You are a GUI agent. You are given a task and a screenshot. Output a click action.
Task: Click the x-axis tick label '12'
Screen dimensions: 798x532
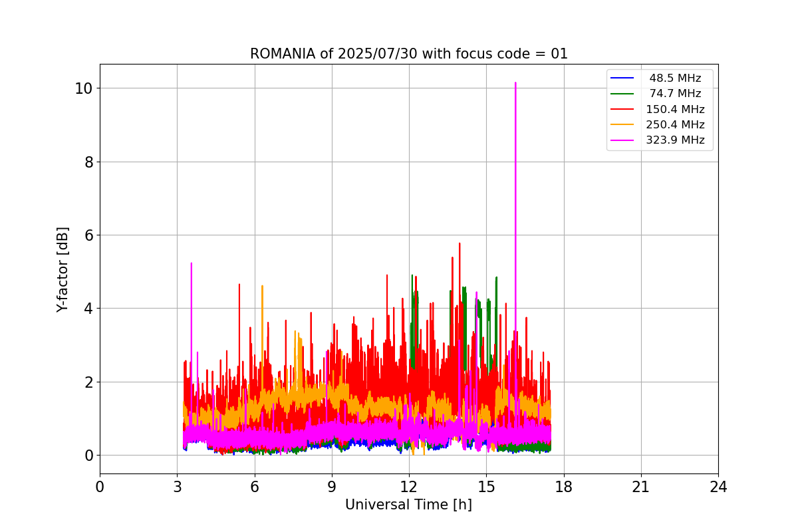(x=409, y=487)
